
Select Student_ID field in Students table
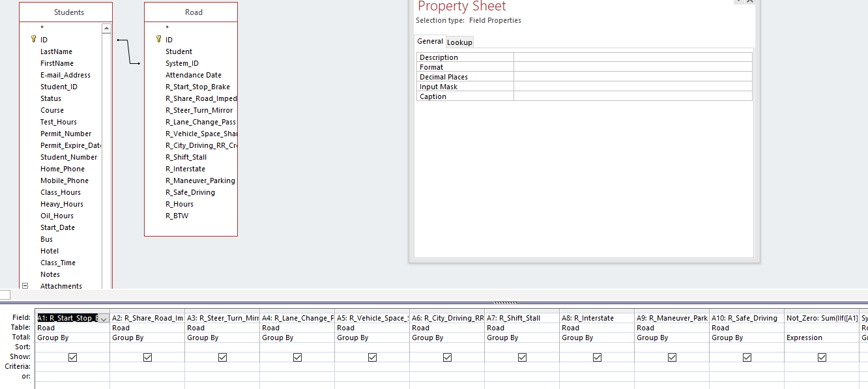coord(59,87)
